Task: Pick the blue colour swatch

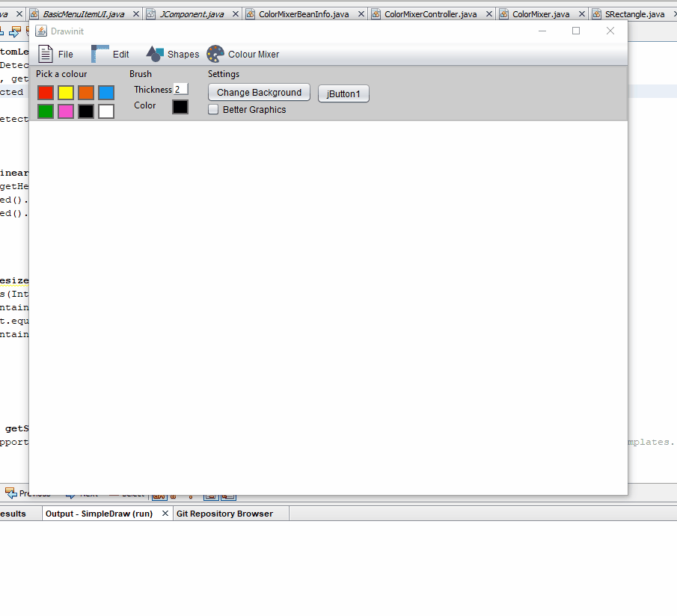Action: tap(106, 92)
